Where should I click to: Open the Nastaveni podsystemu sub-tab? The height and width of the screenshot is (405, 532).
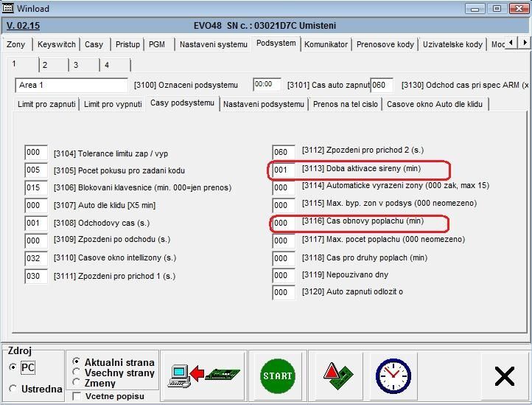pyautogui.click(x=264, y=104)
